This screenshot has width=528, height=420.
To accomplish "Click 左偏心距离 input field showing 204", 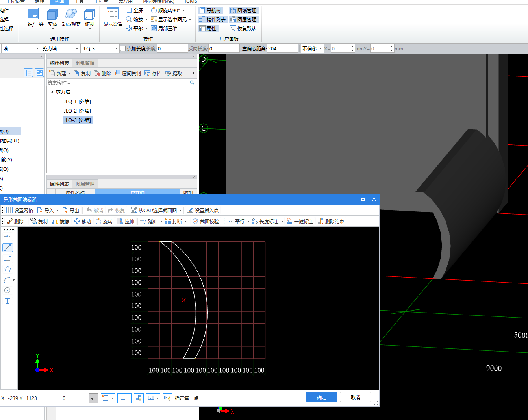I will point(282,48).
